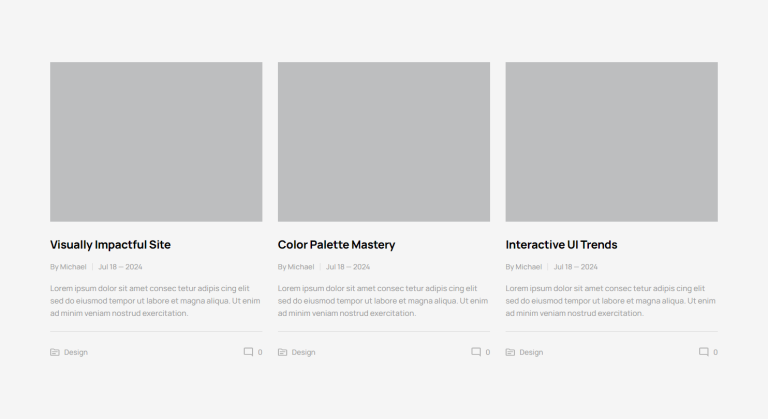
Task: Open the Interactive UI Trends thumbnail image
Action: (611, 142)
